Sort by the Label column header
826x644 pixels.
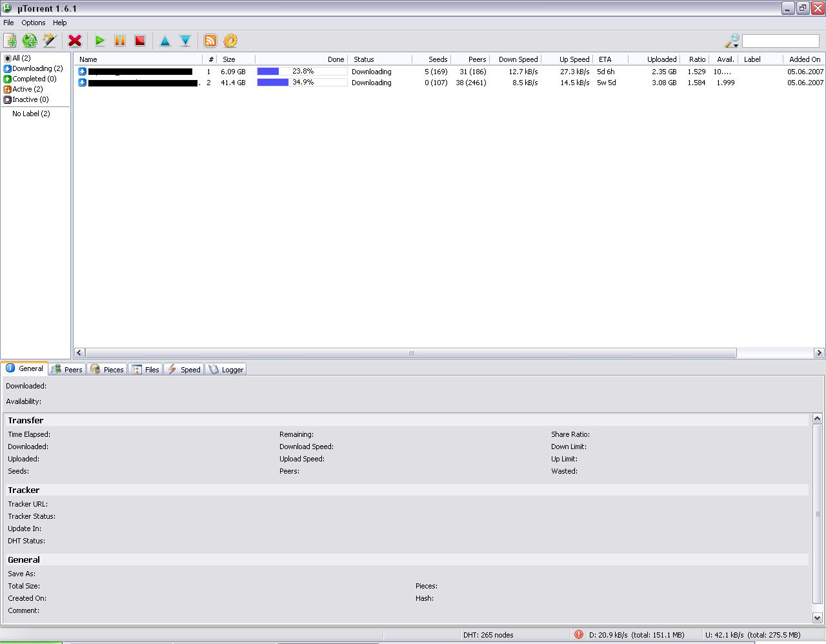tap(760, 59)
